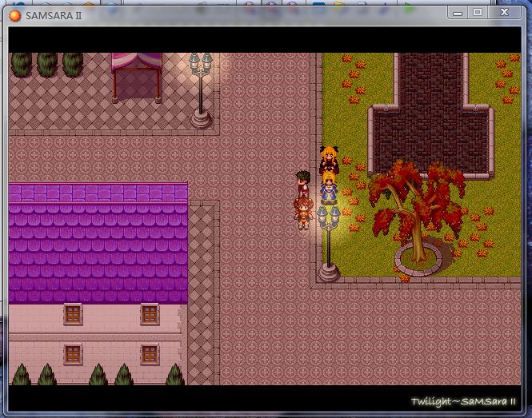Screen dimensions: 532x418
Task: Click the orange-haired girl character
Action: coord(303,213)
